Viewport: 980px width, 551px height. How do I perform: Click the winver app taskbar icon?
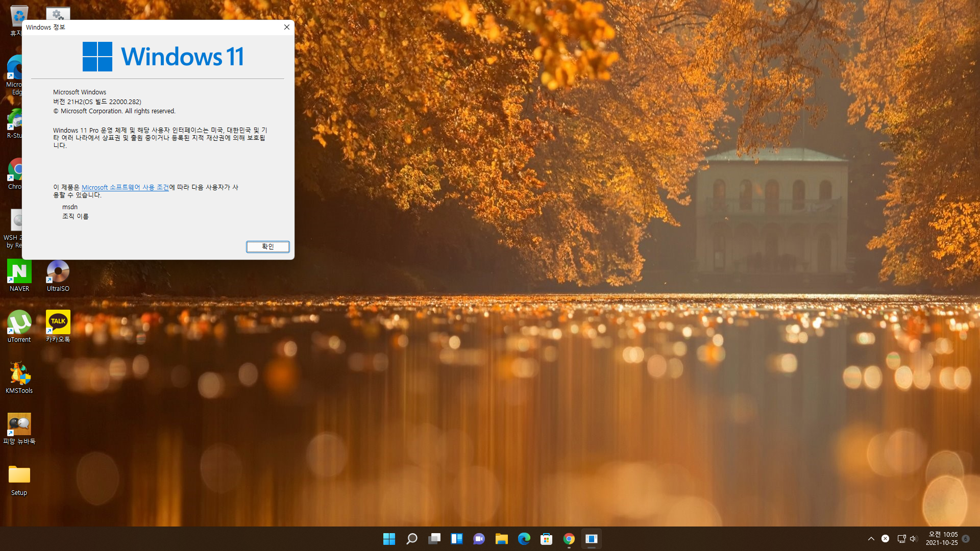tap(591, 539)
